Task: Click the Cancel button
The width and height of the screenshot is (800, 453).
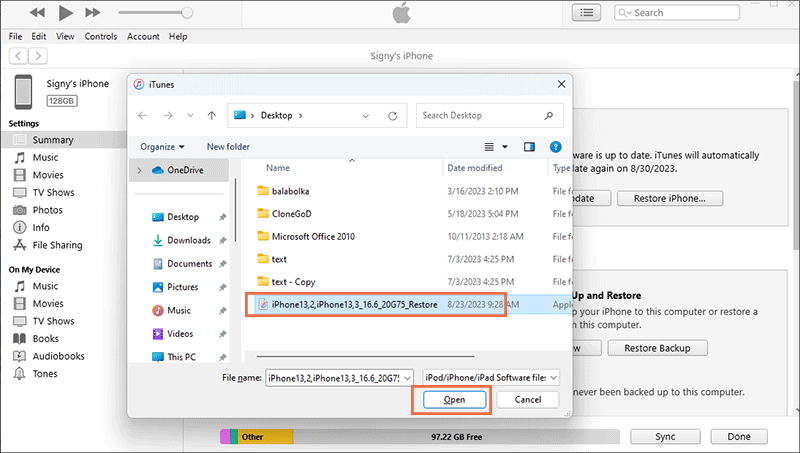Action: (528, 399)
